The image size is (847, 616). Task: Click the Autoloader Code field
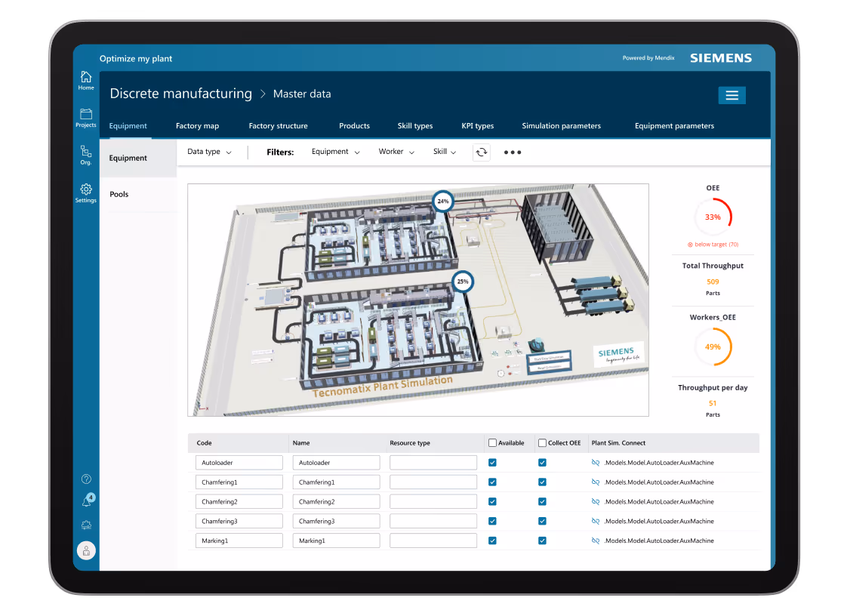coord(239,463)
